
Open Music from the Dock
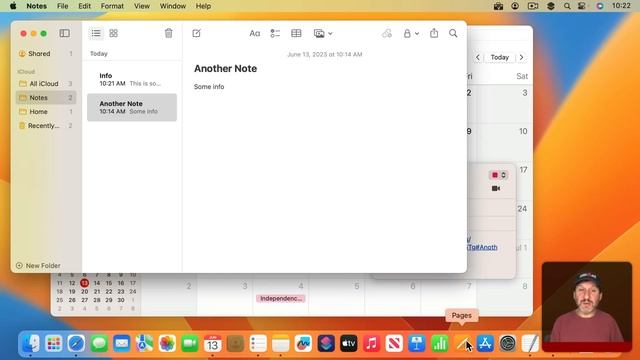point(371,343)
